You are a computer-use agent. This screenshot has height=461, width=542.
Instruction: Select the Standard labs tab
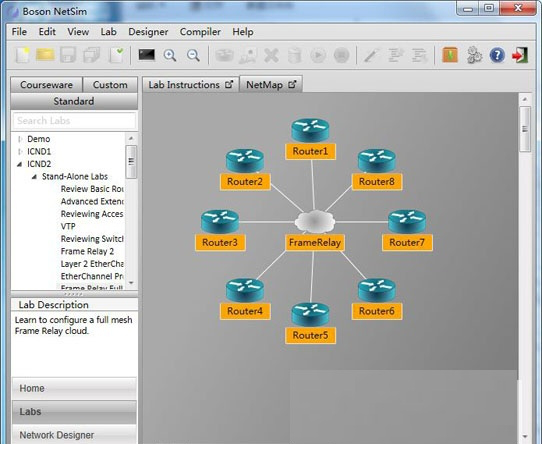click(x=74, y=101)
